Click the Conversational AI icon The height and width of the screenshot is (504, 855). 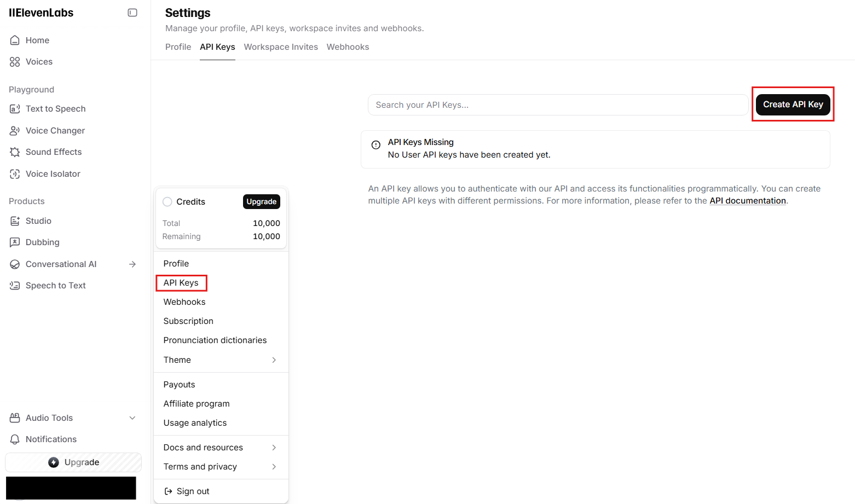pos(15,264)
